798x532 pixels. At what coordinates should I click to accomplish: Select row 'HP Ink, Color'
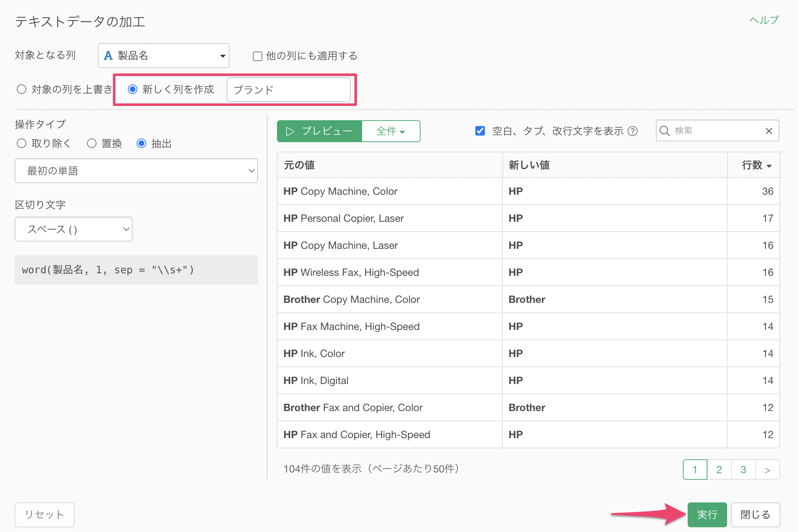click(x=528, y=354)
